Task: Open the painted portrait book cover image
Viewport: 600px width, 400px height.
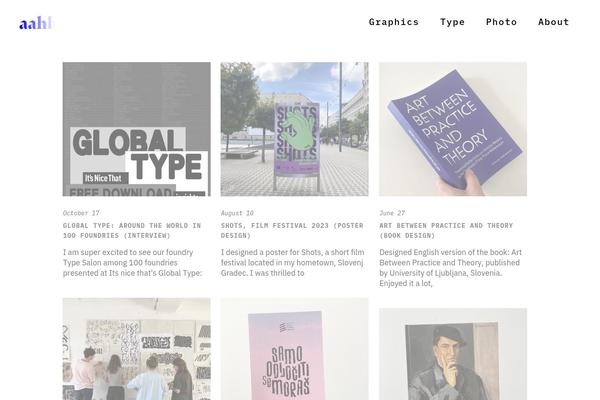Action: pyautogui.click(x=453, y=354)
